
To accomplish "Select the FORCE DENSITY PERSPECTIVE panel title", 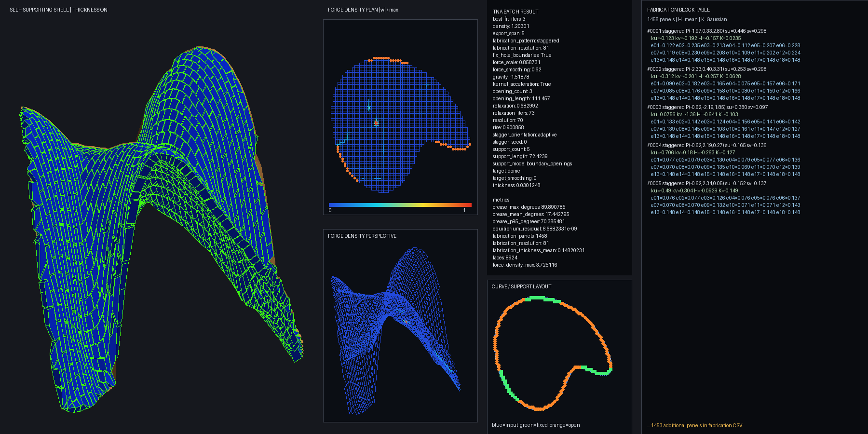I will click(362, 236).
